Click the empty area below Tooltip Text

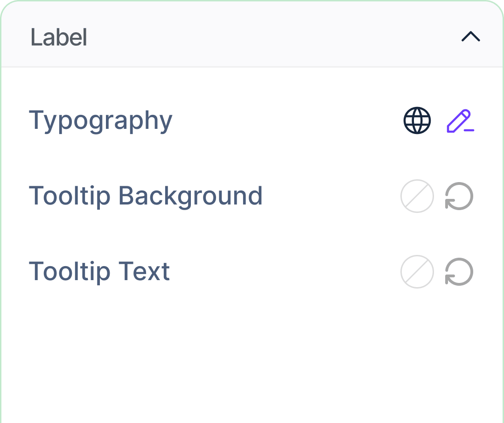252,357
